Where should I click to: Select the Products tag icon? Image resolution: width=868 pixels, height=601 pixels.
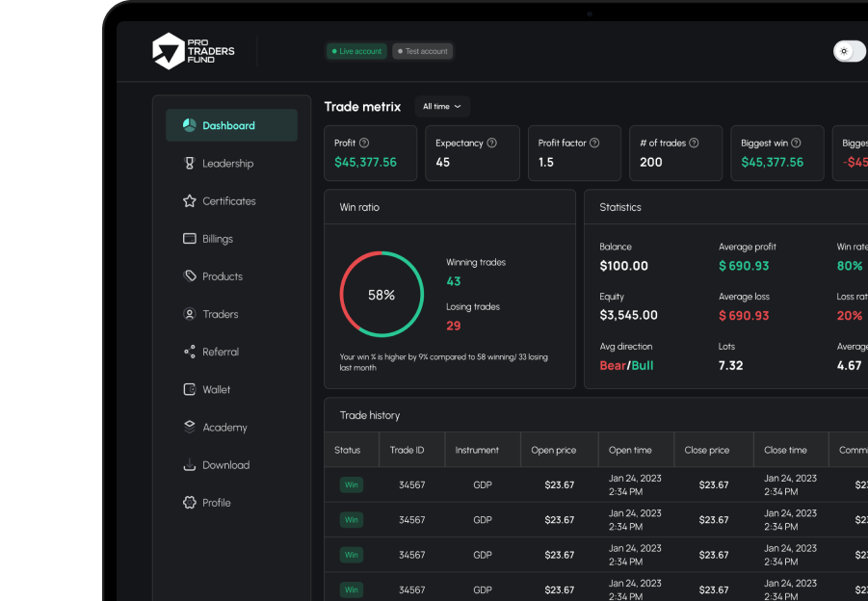click(x=189, y=275)
